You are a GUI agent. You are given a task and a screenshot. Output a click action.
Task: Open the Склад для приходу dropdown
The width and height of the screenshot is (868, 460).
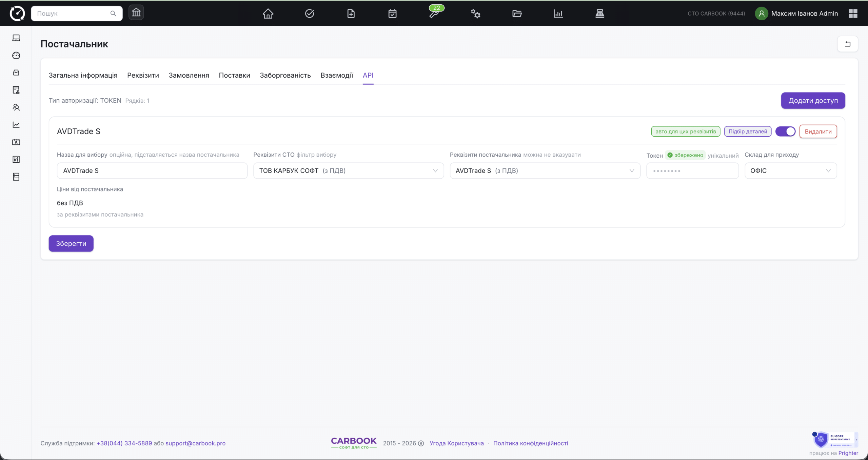pos(790,171)
